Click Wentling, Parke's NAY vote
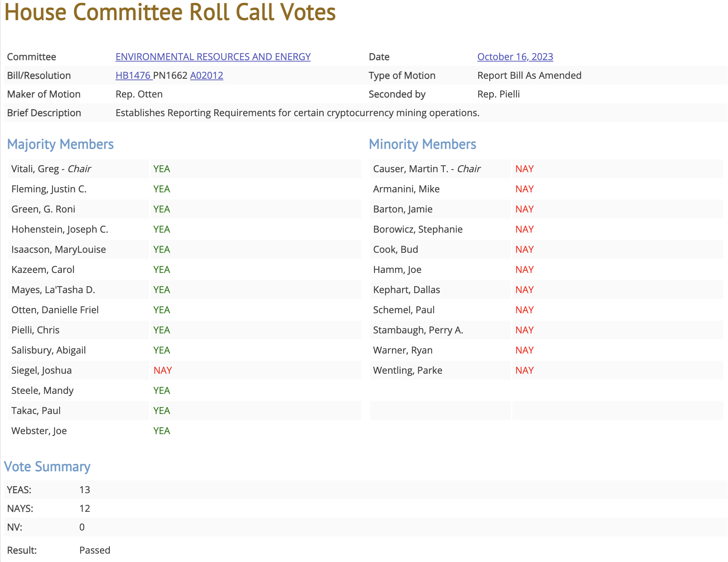 pos(524,370)
